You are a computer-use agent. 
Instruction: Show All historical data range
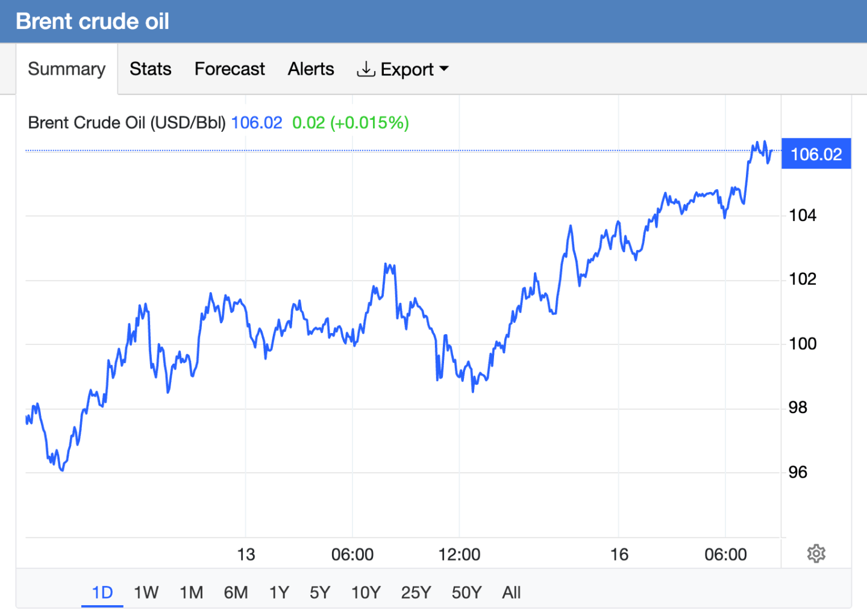pos(511,593)
